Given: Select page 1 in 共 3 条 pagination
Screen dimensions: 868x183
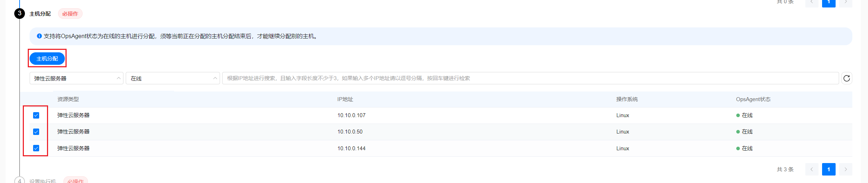Looking at the screenshot, I should click(828, 169).
